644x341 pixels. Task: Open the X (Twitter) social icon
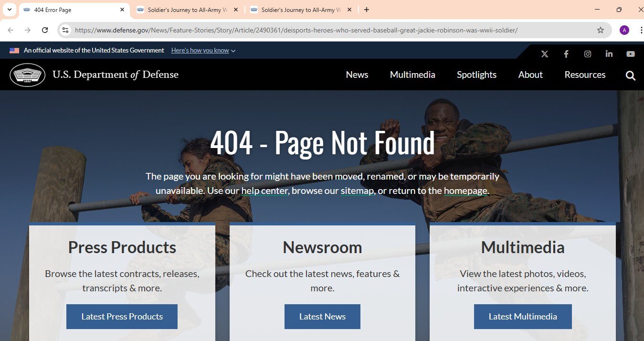545,54
